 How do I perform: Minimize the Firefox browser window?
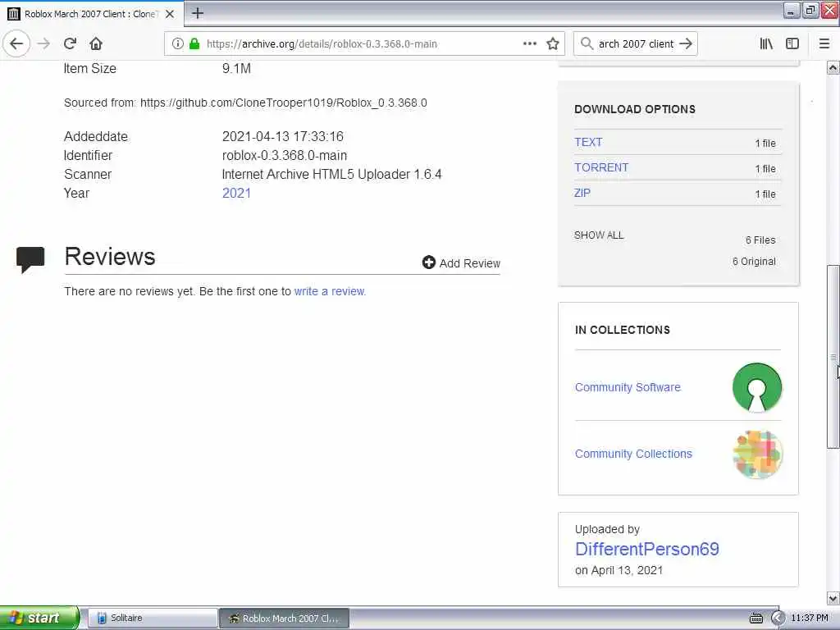click(792, 10)
